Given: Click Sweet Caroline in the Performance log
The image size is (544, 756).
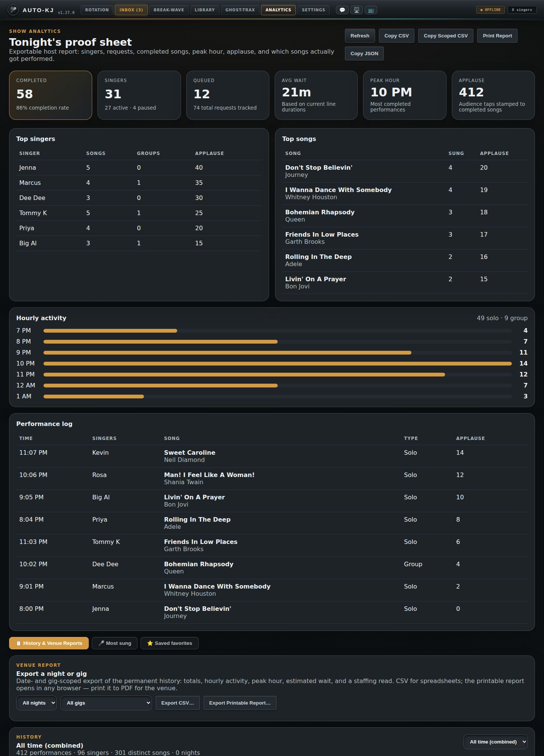Looking at the screenshot, I should pyautogui.click(x=190, y=453).
